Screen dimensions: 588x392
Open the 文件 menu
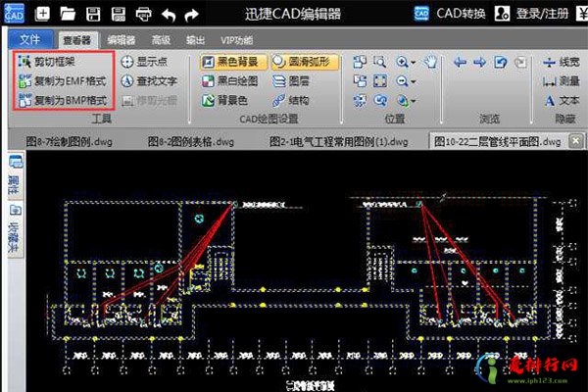(30, 39)
